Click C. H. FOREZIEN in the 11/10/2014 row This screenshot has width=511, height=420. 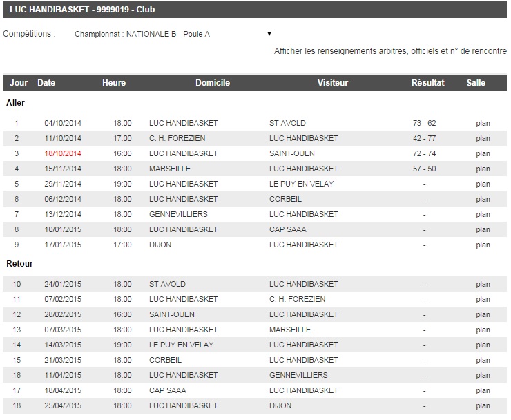[177, 138]
